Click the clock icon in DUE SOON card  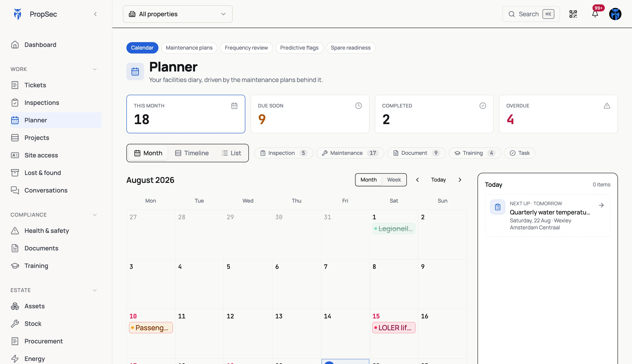click(x=359, y=106)
